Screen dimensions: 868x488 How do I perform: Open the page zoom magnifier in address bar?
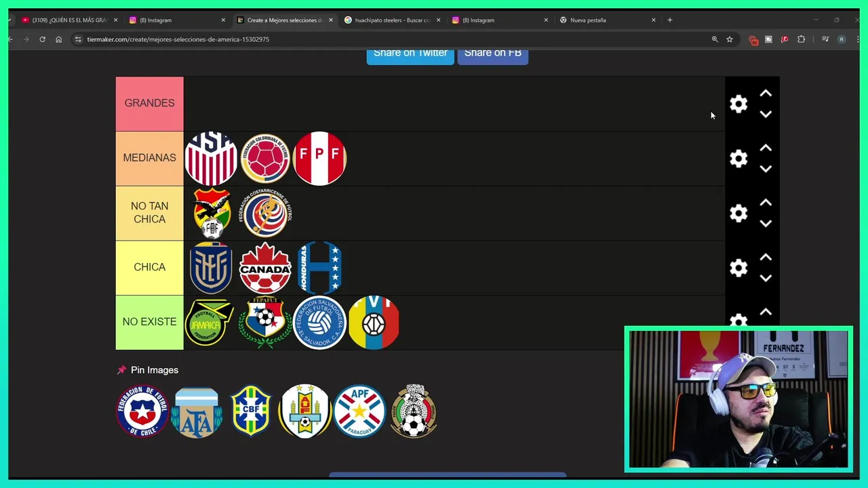(715, 39)
